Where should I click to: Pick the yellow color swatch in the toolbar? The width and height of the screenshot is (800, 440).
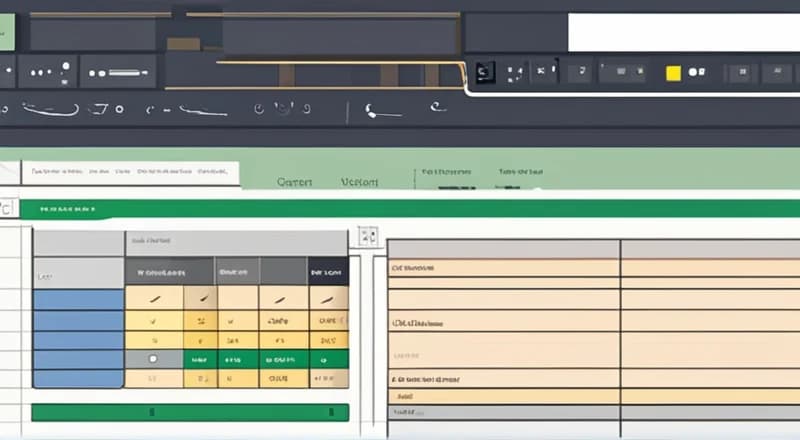[x=673, y=72]
